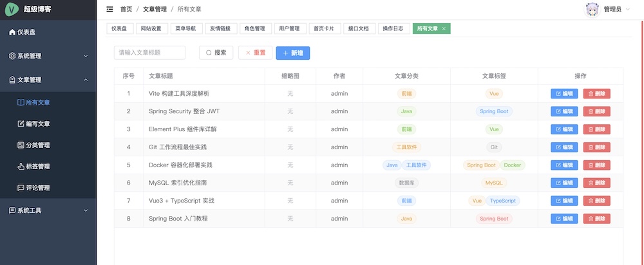
Task: Delete the Vite 构建工具深度解析 article
Action: pos(596,93)
